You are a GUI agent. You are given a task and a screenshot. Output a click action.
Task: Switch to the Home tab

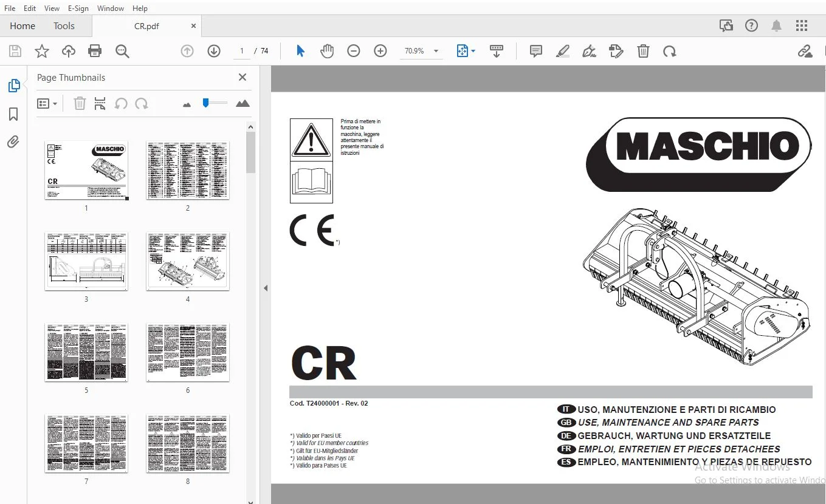point(22,26)
